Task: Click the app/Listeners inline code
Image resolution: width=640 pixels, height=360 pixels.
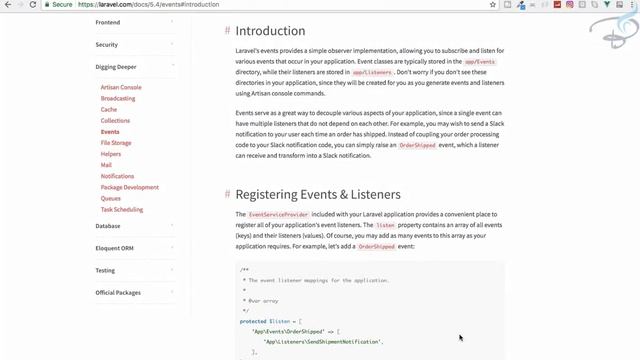Action: pyautogui.click(x=372, y=72)
